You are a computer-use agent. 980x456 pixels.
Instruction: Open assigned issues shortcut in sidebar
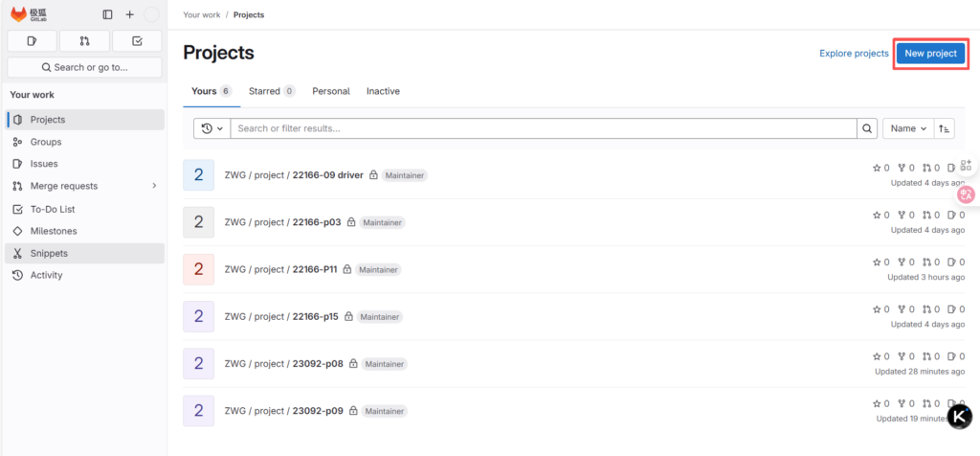(32, 41)
